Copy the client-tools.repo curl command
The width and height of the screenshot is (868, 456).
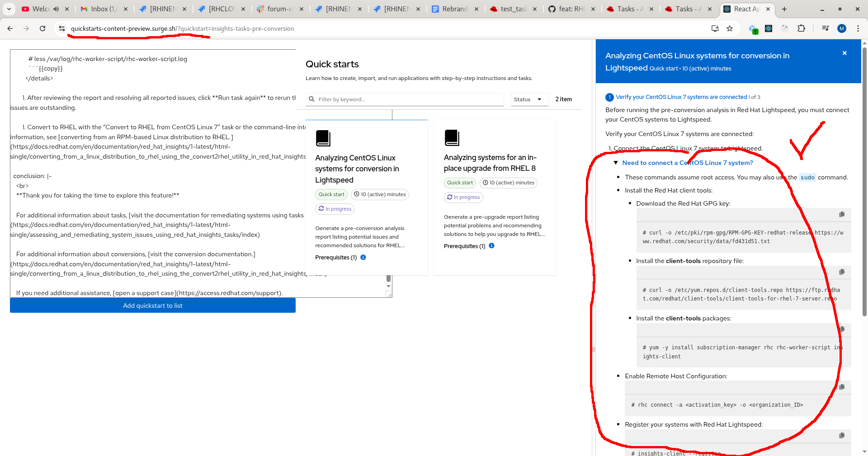pyautogui.click(x=842, y=272)
